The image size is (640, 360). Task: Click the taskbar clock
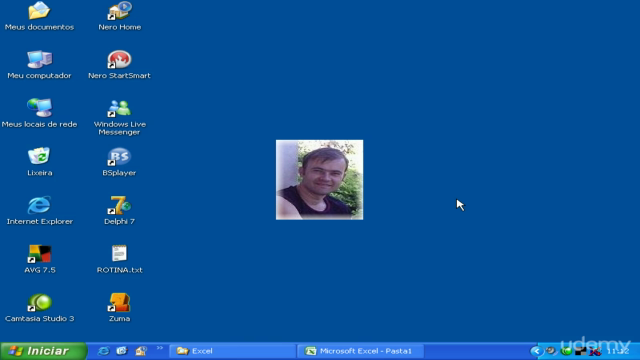618,351
